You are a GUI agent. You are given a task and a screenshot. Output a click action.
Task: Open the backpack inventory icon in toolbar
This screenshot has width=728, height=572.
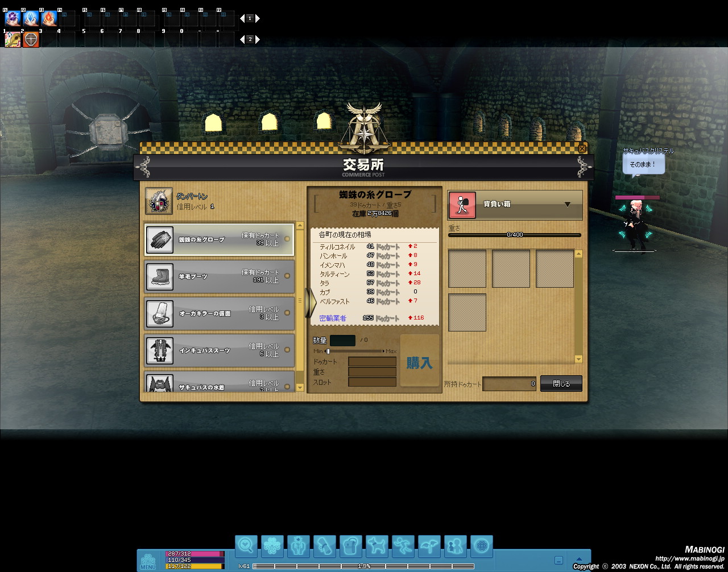(350, 546)
